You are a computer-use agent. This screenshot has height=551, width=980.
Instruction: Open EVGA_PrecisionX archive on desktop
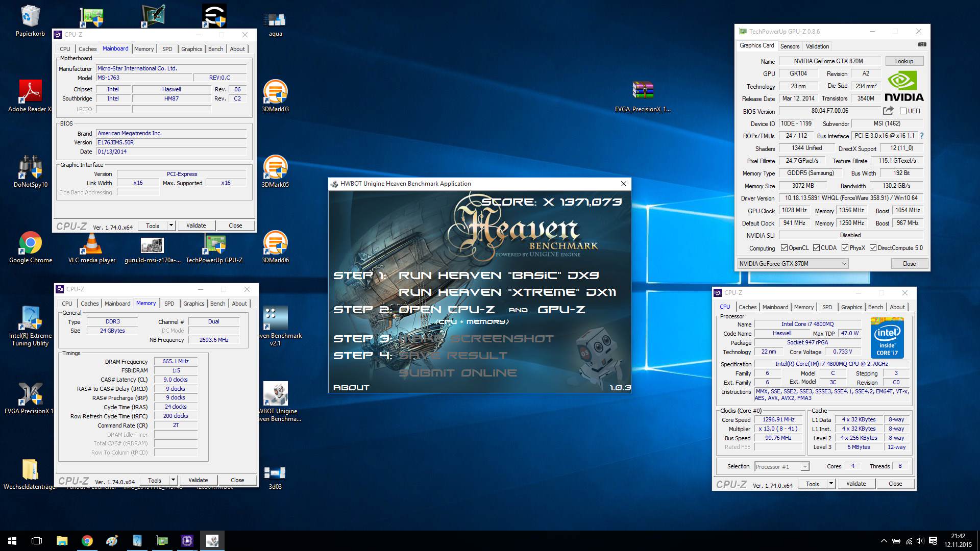643,96
